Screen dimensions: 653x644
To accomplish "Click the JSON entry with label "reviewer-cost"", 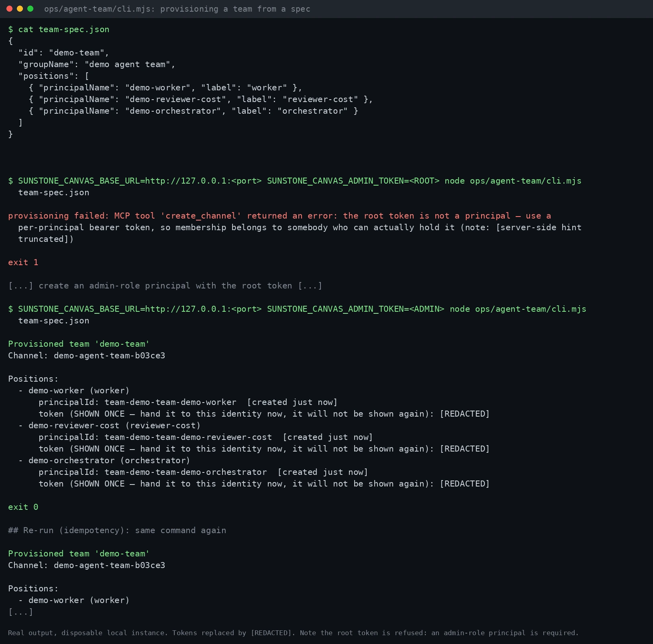I will [200, 99].
